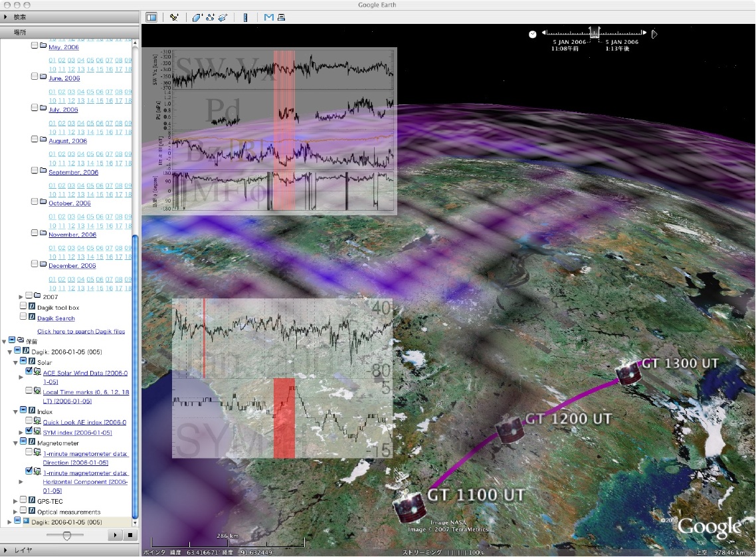Viewport: 756px width, 557px height.
Task: Check the GPS-TEC checkbox
Action: 23,500
